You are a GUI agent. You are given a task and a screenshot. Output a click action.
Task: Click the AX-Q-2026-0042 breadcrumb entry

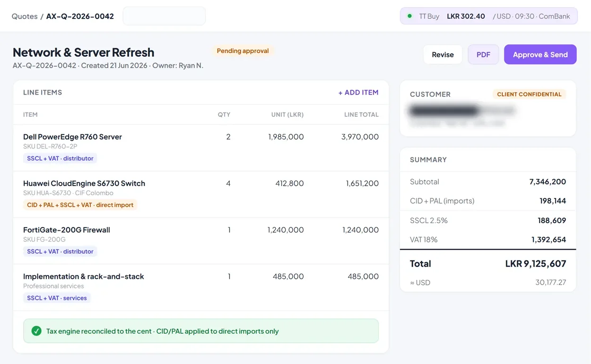click(x=80, y=16)
